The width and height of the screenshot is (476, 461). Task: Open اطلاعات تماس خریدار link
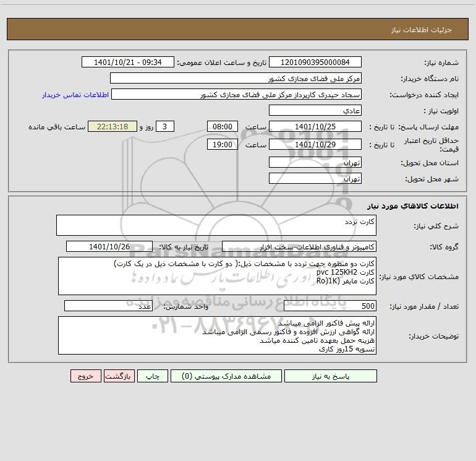(75, 95)
